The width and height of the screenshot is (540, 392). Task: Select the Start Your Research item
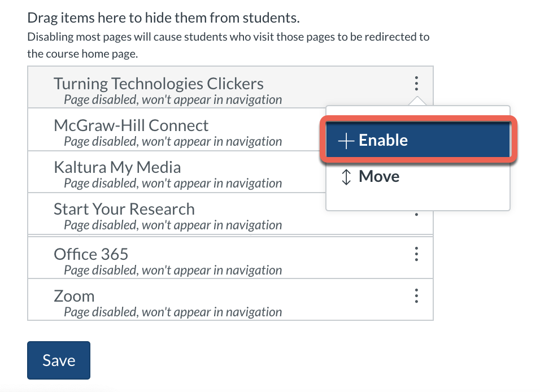click(x=124, y=209)
